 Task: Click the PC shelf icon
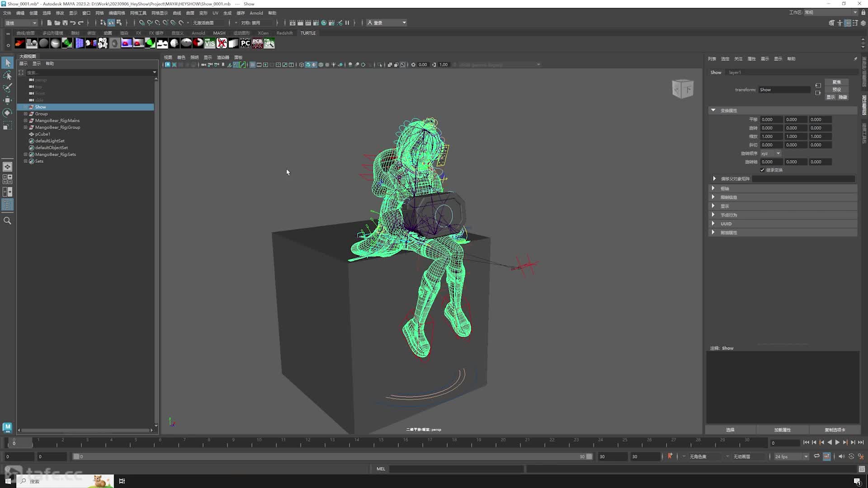(x=245, y=43)
